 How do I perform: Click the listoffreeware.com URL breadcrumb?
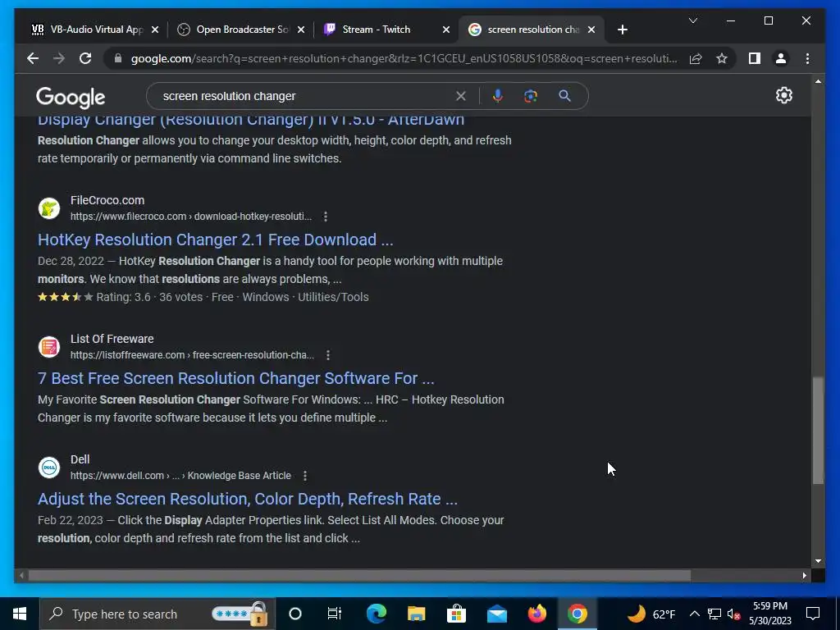(192, 355)
